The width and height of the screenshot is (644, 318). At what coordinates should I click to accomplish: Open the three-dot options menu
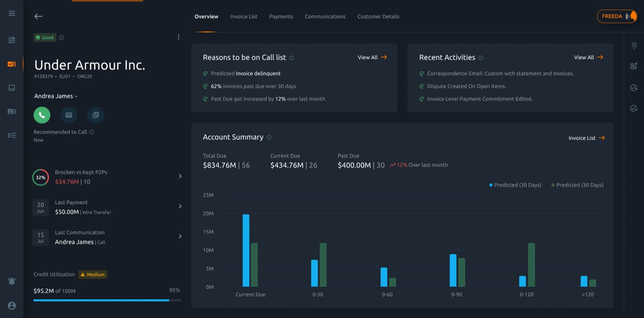[178, 37]
